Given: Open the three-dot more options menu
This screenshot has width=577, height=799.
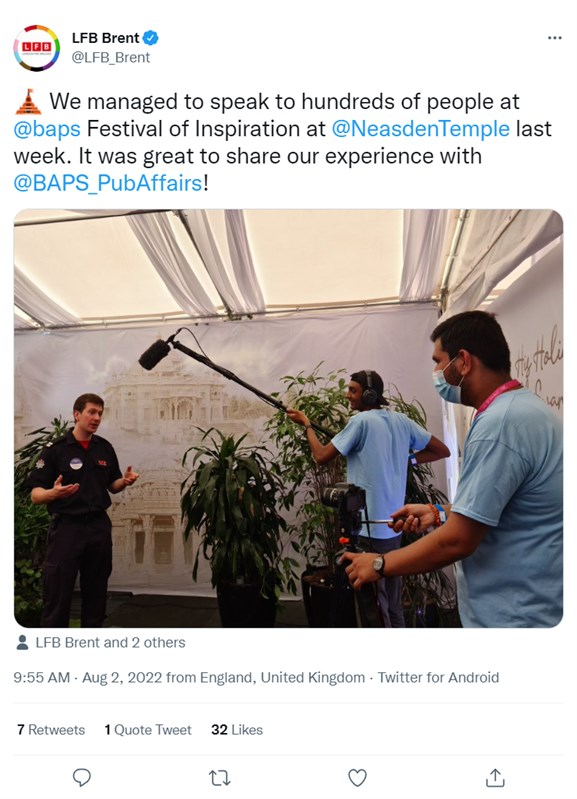Looking at the screenshot, I should (555, 38).
